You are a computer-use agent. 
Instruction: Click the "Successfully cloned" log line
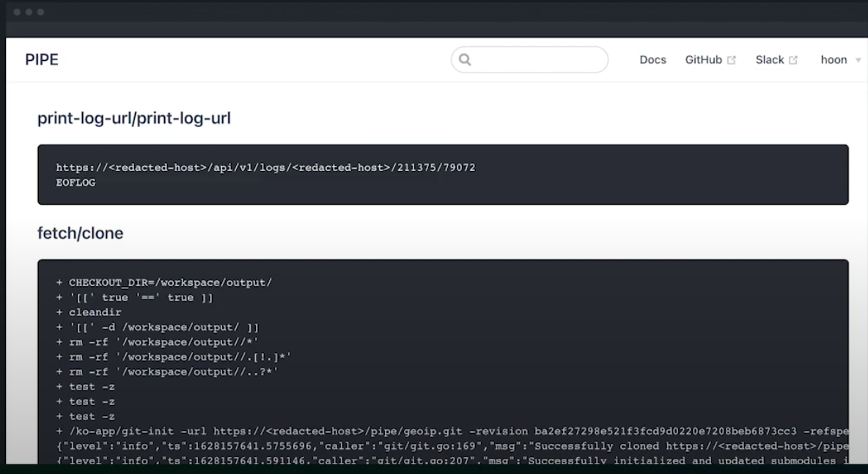click(452, 446)
